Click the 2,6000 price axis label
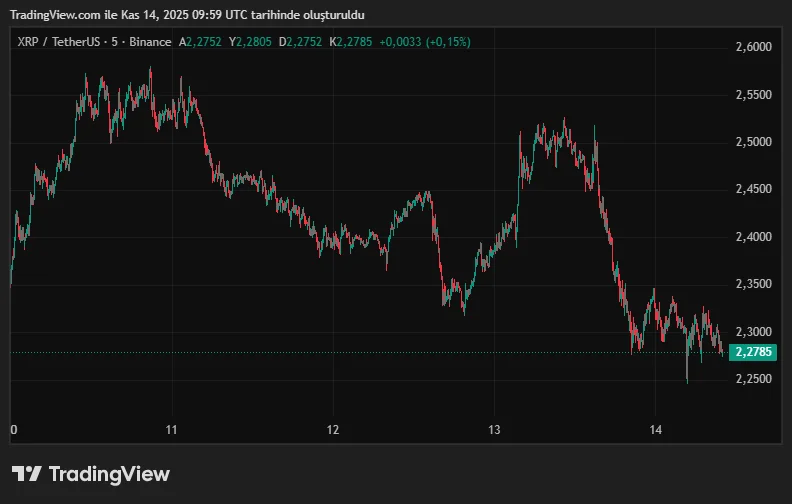Image resolution: width=792 pixels, height=504 pixels. (753, 47)
